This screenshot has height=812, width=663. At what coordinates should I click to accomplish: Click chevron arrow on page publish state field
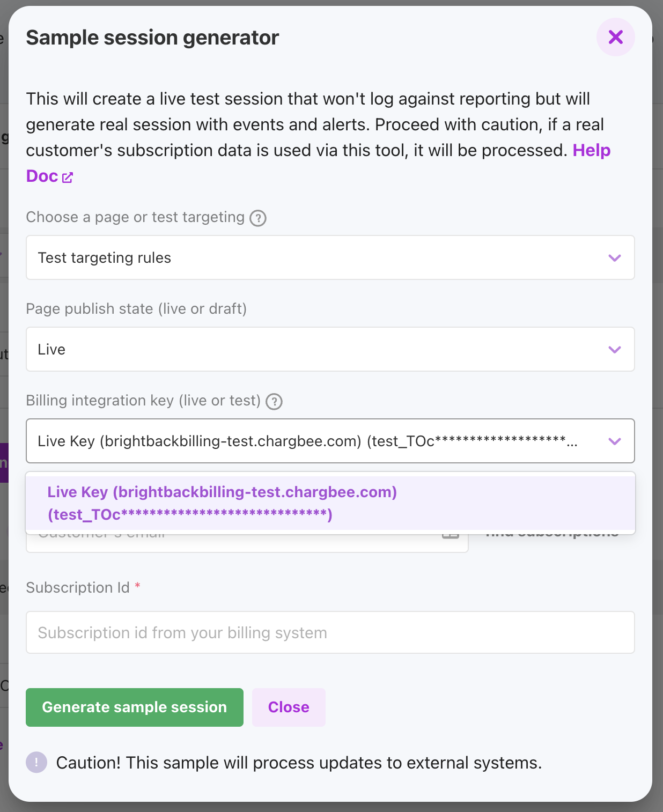click(x=615, y=350)
